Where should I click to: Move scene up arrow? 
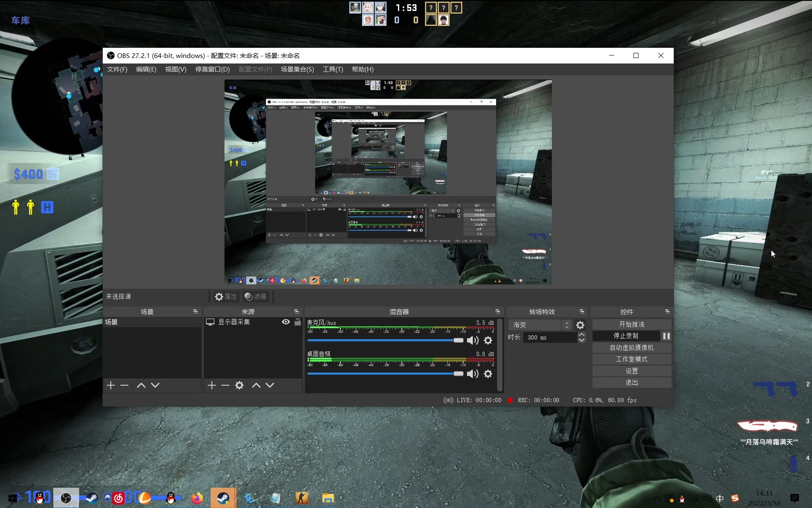(141, 385)
